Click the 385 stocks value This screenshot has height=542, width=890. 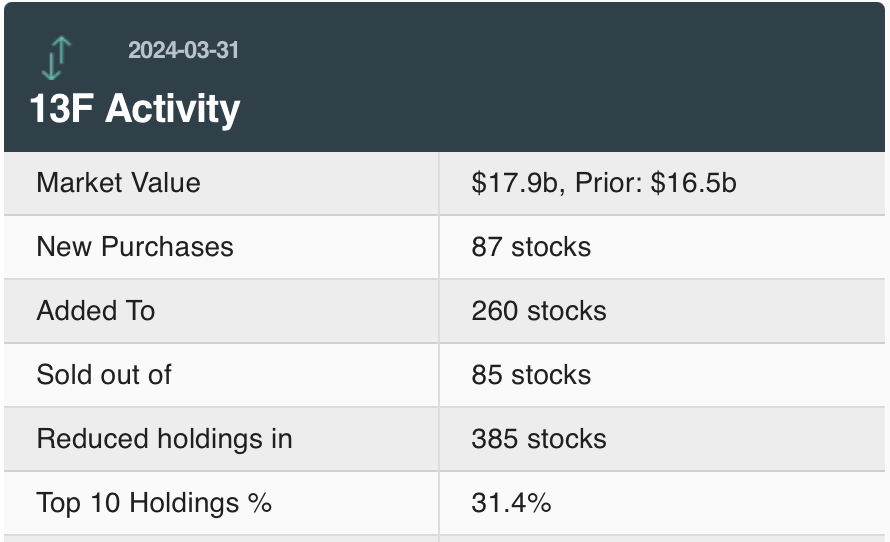pos(539,439)
